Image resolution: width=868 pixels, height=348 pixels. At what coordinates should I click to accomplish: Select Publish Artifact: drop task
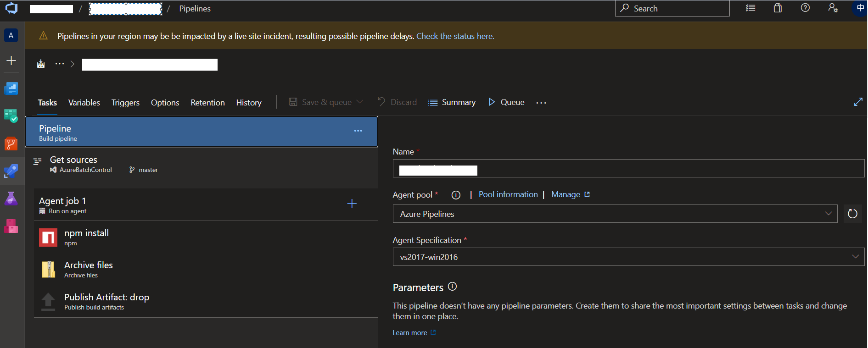(x=206, y=301)
